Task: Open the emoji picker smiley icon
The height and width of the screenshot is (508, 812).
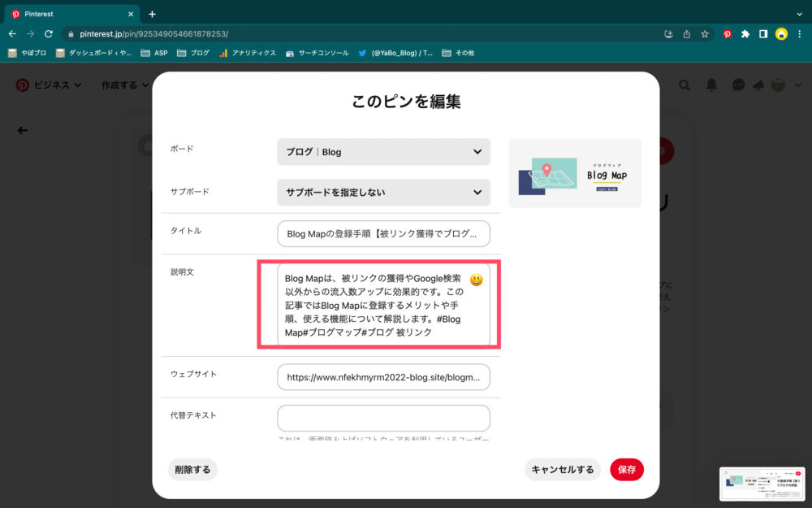Action: [477, 280]
